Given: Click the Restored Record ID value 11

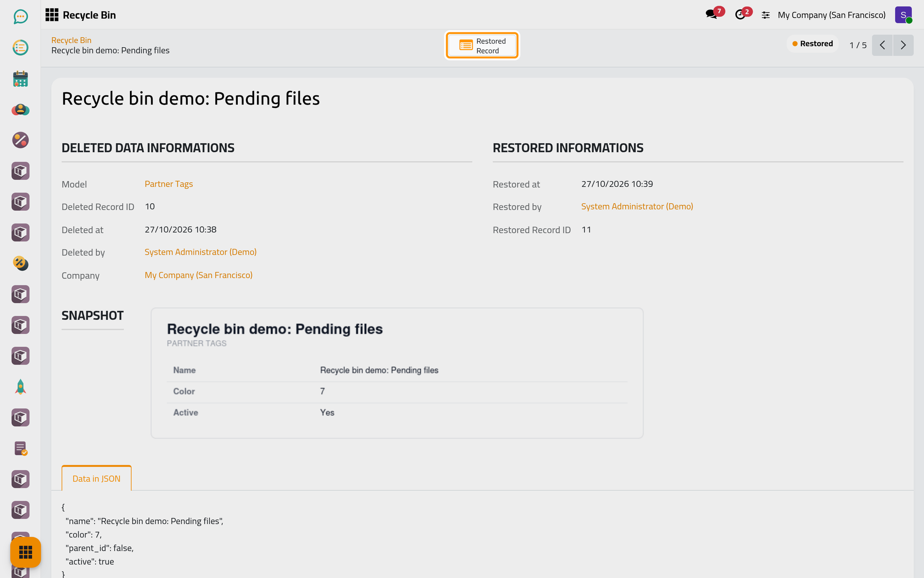Looking at the screenshot, I should coord(586,230).
